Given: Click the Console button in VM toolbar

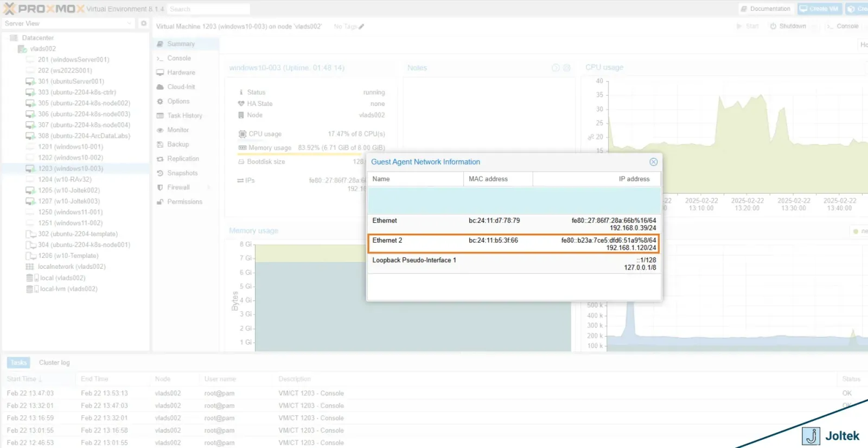Looking at the screenshot, I should click(843, 26).
